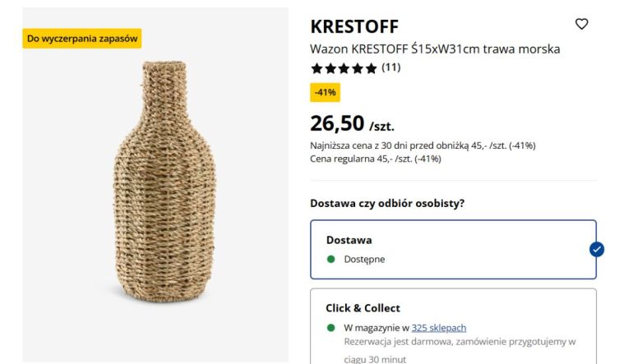The height and width of the screenshot is (364, 624).
Task: Click the green availability dot next to Dostępne
Action: coord(331,259)
